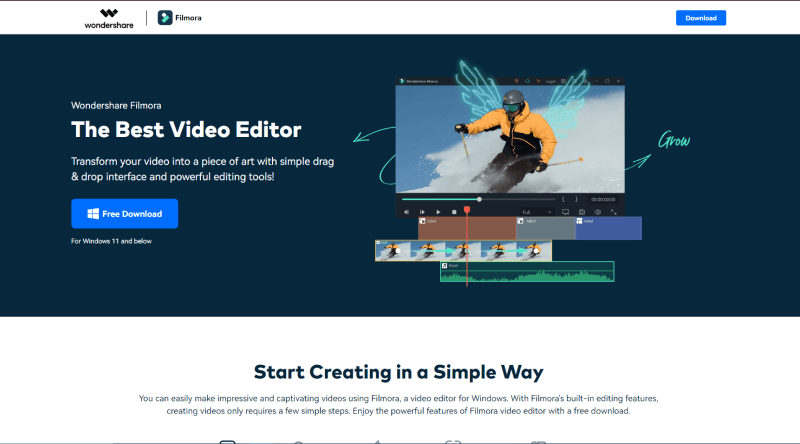
Task: Select the skier video clip strip
Action: (x=463, y=251)
